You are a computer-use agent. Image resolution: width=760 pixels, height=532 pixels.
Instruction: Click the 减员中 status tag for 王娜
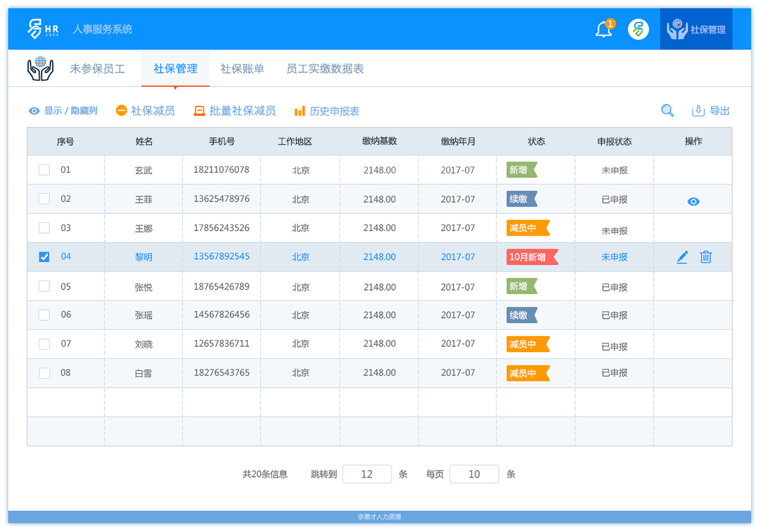[x=528, y=228]
